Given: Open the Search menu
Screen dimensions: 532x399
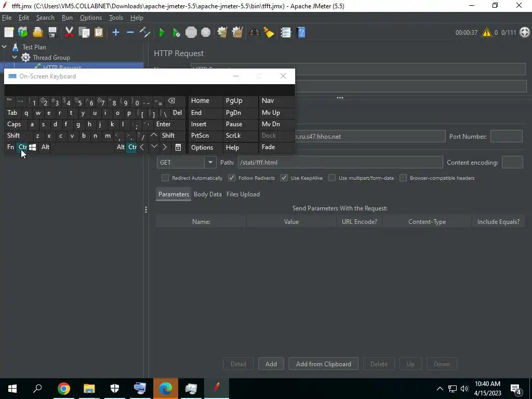Looking at the screenshot, I should tap(45, 18).
